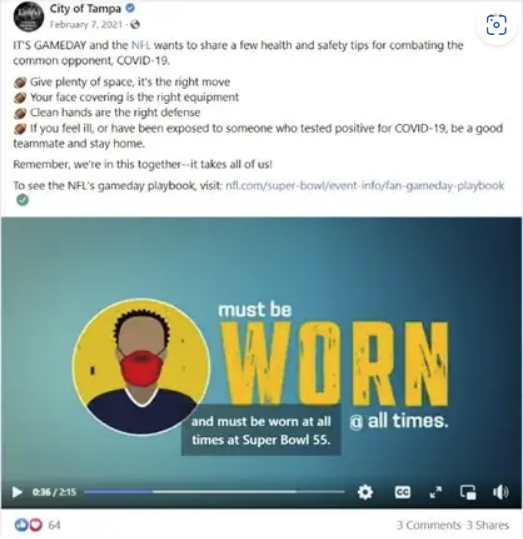The image size is (523, 539).
Task: Open the NFL tagged page link
Action: pyautogui.click(x=141, y=45)
